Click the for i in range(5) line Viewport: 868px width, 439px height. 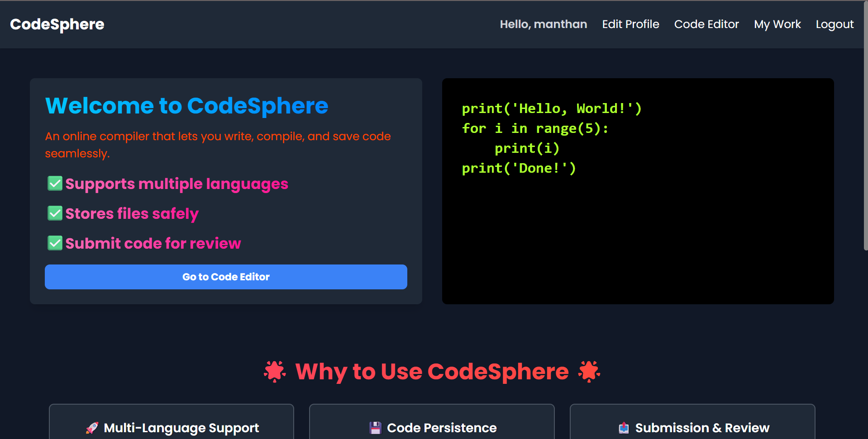point(535,128)
